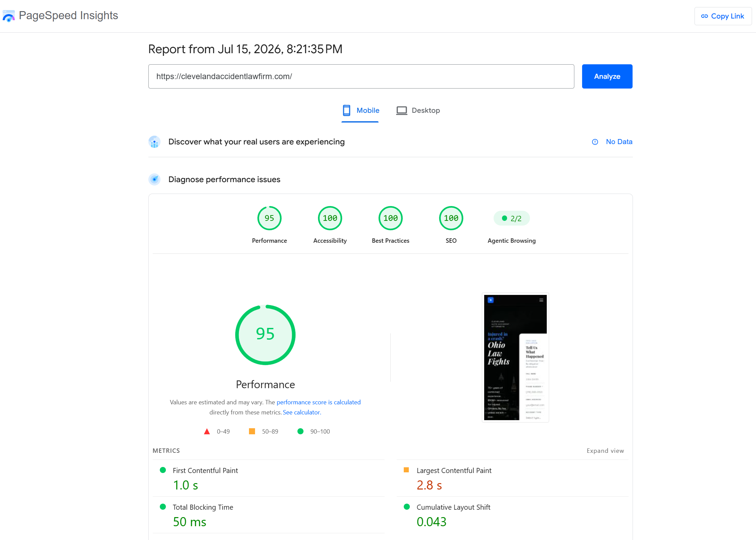This screenshot has height=540, width=756.
Task: Click the Performance label under the small gauge
Action: [x=269, y=241]
